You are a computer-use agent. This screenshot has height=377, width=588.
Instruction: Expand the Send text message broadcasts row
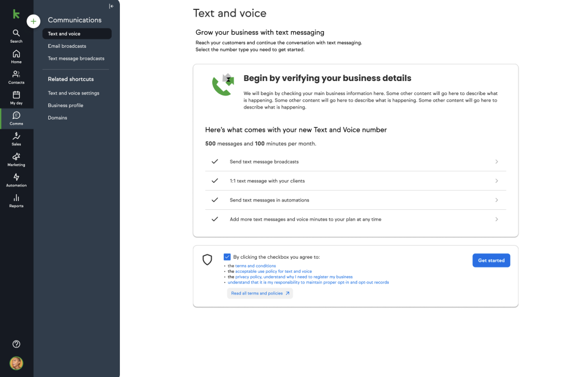496,162
